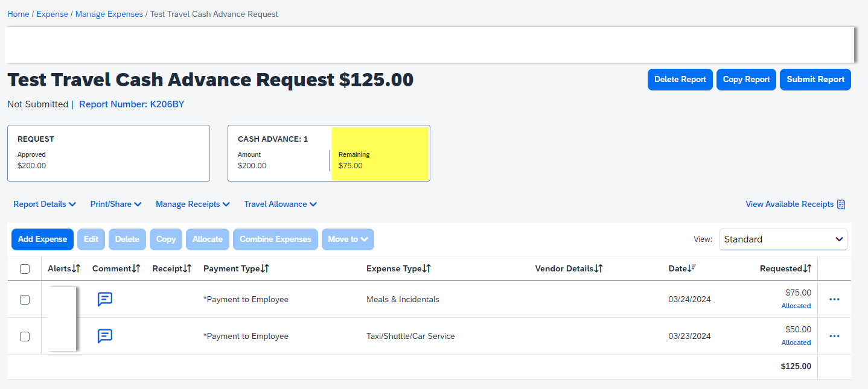Sort by the Requested column arrows

pyautogui.click(x=808, y=268)
